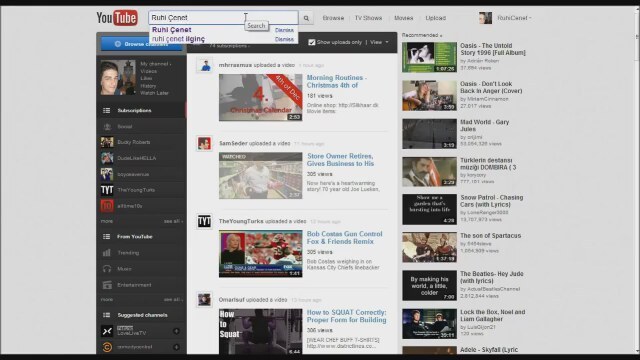The height and width of the screenshot is (360, 640).
Task: Open Bucky Roberts channel icon in sidebar
Action: tap(107, 142)
